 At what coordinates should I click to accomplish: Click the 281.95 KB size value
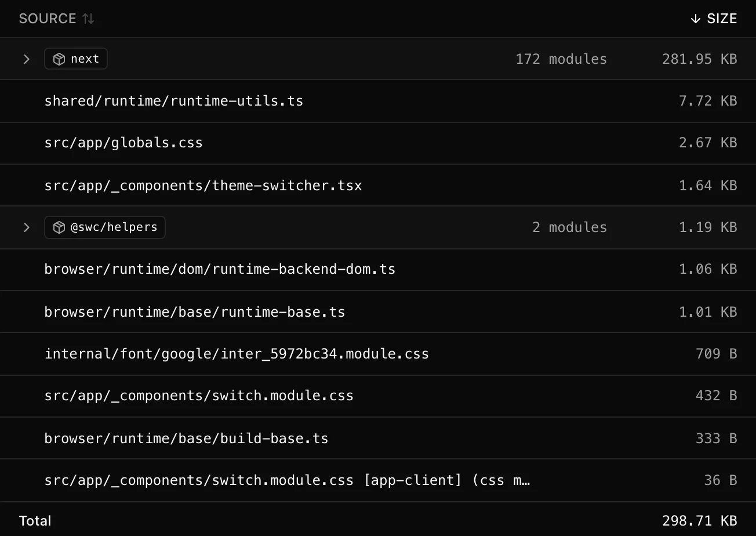[700, 59]
